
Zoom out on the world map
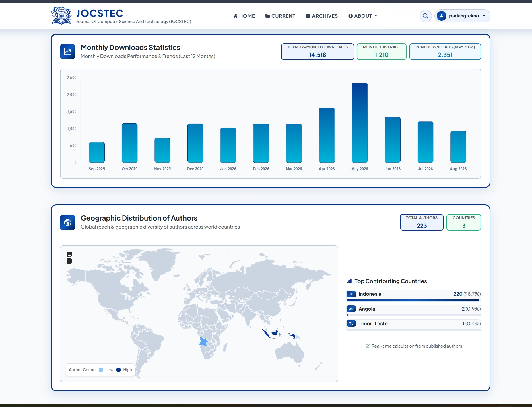pos(69,261)
